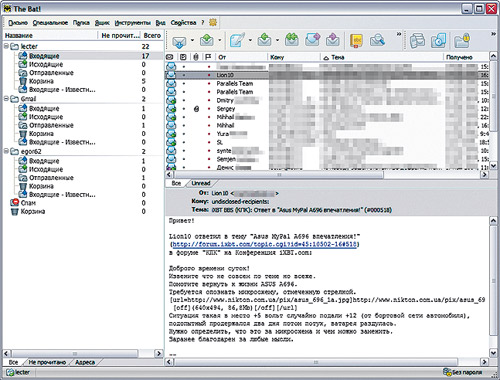Open the Письмо menu

[x=18, y=23]
